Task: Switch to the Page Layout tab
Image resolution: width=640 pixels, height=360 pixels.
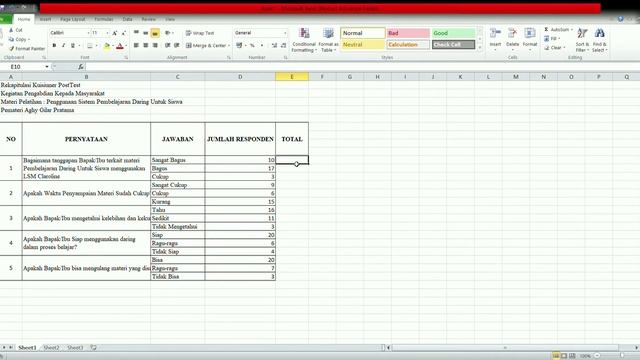Action: [73, 19]
